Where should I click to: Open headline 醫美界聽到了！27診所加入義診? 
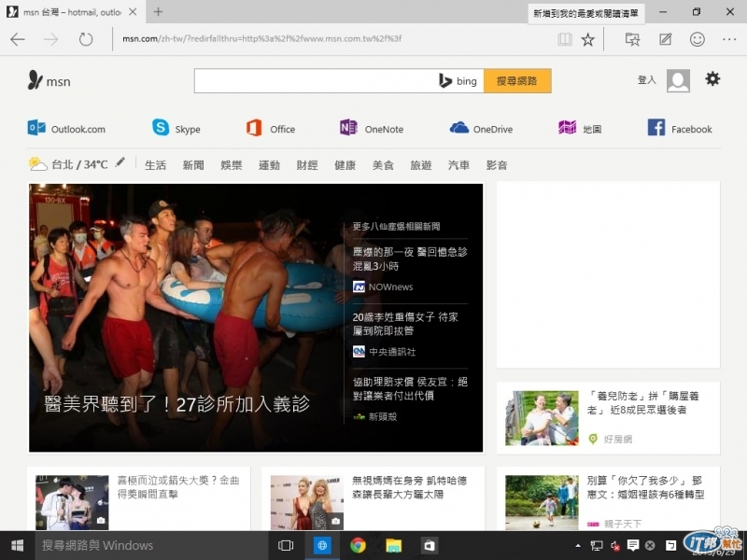point(176,404)
